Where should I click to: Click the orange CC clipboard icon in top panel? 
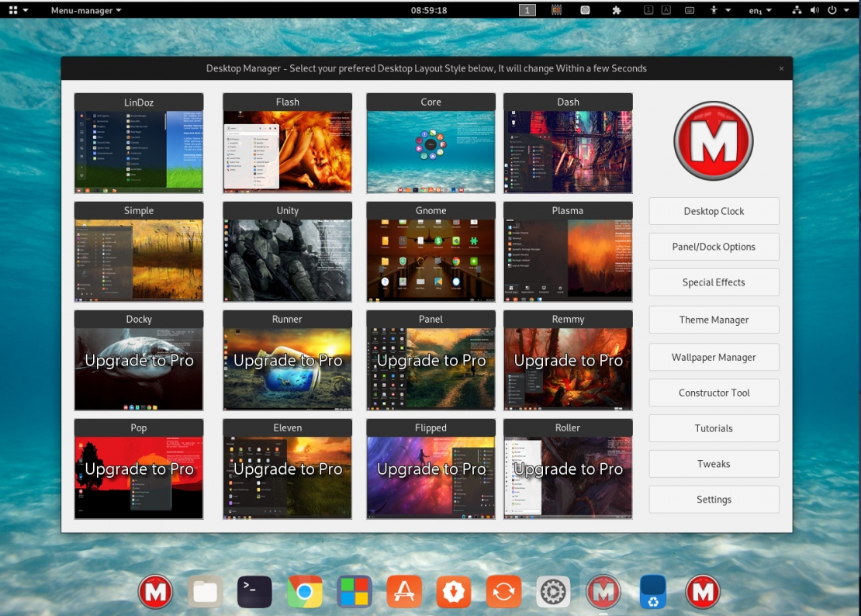[x=555, y=9]
